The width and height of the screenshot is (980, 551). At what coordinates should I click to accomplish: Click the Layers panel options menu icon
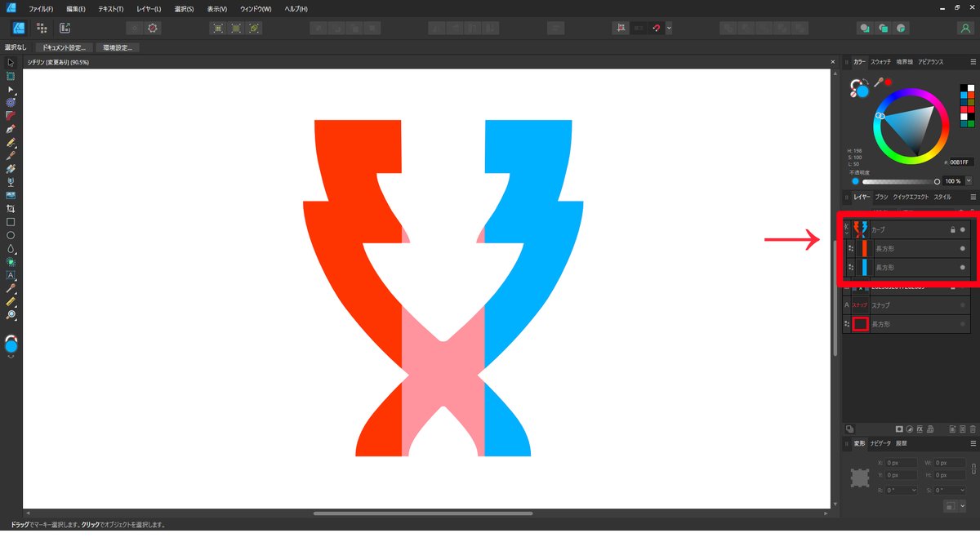pyautogui.click(x=973, y=197)
